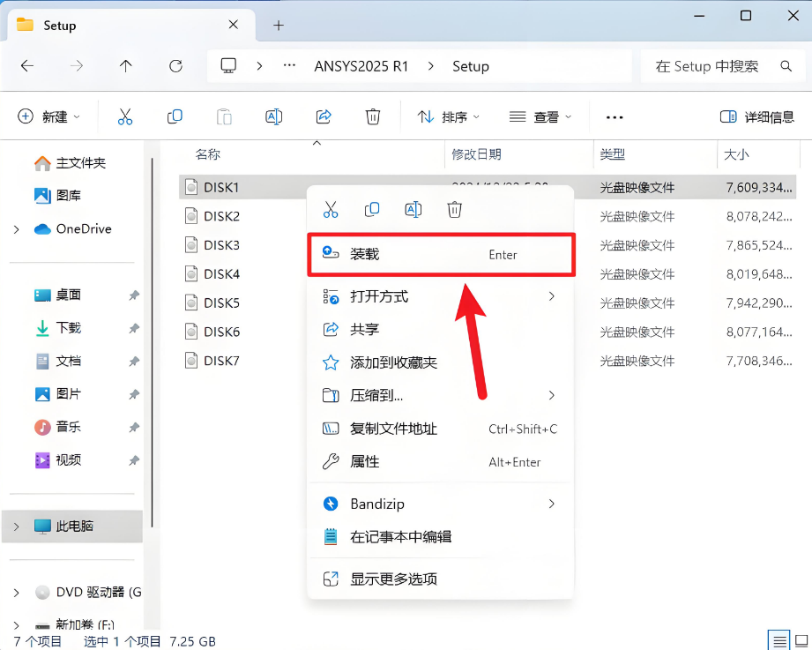Click the Rename icon in the toolbar

click(273, 116)
